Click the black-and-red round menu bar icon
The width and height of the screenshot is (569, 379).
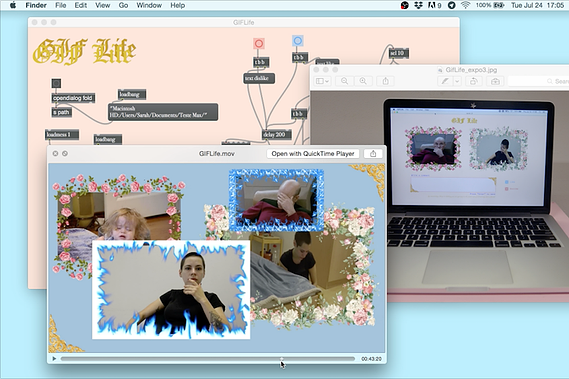405,5
